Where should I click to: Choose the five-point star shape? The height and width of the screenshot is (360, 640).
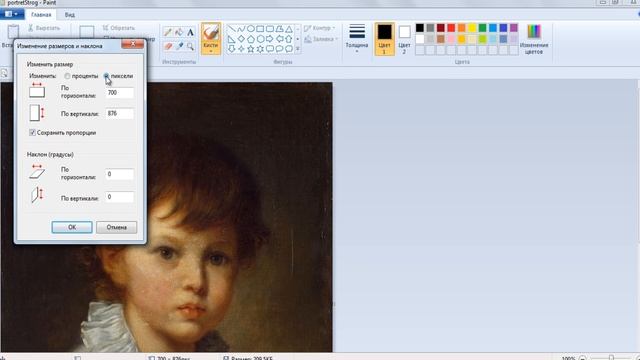point(251,49)
